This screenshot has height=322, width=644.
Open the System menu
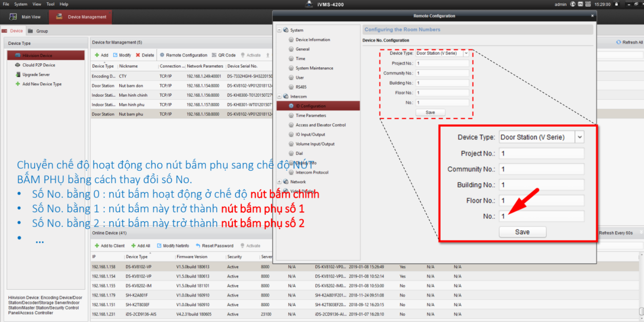21,4
